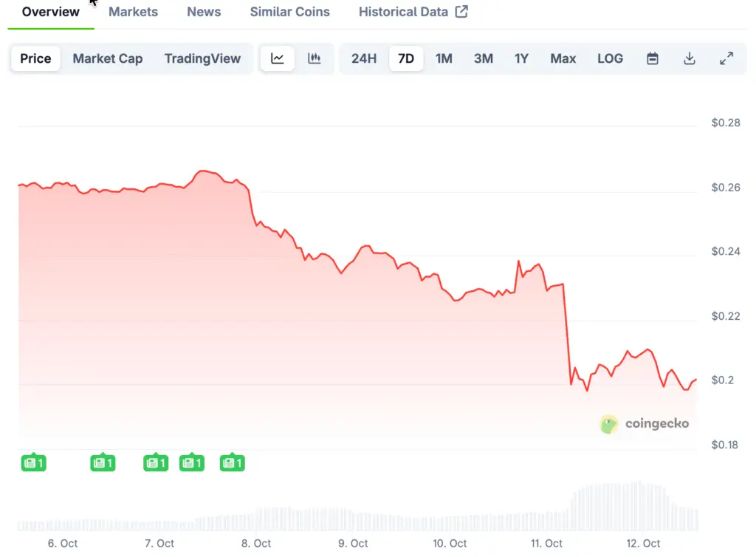
Task: Select the 24H time range
Action: coord(364,59)
